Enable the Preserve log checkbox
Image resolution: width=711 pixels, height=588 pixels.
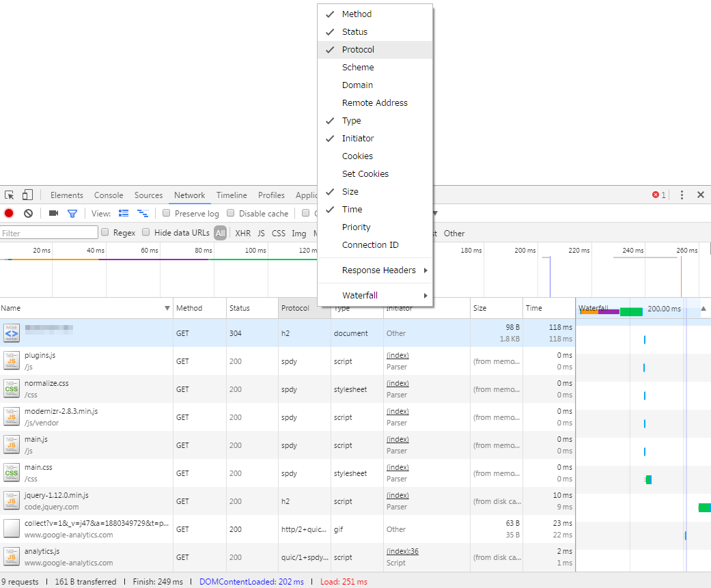(x=167, y=213)
